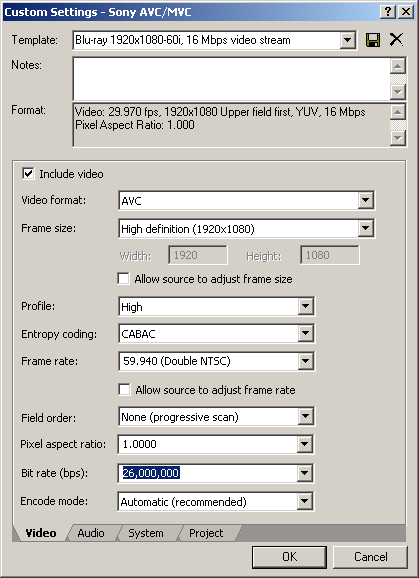Save the template using the floppy disk icon
Screen dimensions: 419x578
click(373, 40)
